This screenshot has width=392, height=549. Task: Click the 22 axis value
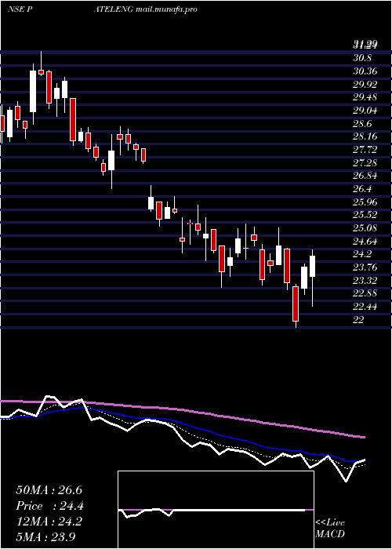pyautogui.click(x=359, y=320)
